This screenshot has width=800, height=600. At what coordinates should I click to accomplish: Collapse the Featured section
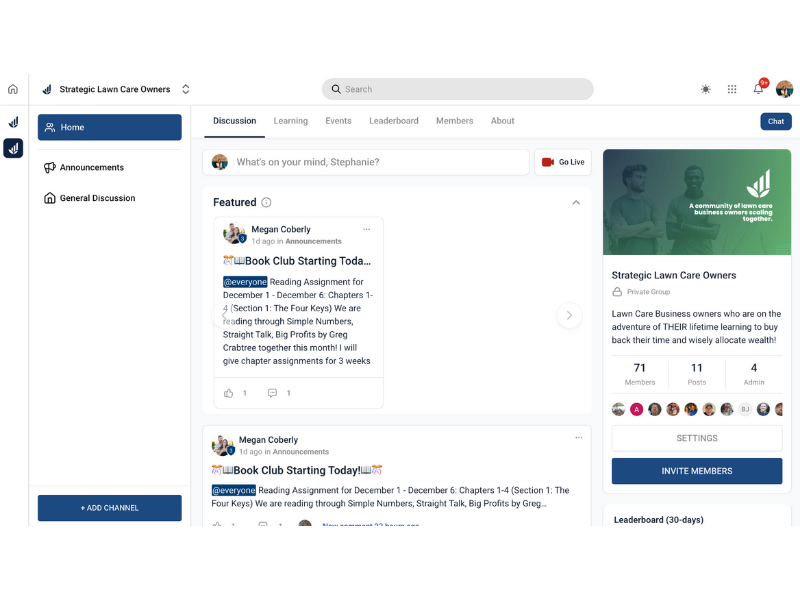click(x=576, y=202)
